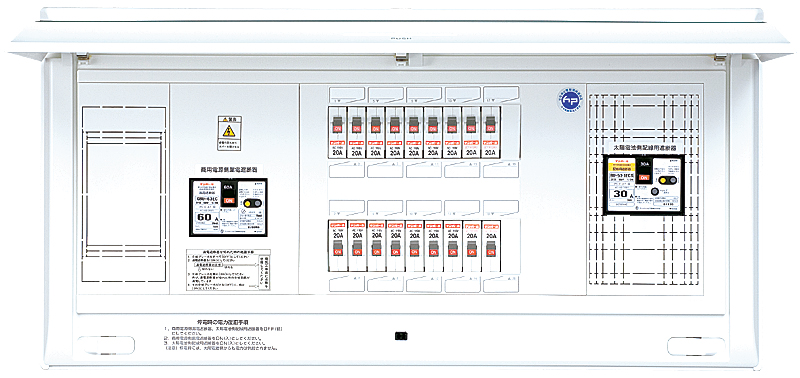Click the dashed blank knockout panel on left
The height and width of the screenshot is (378, 800).
click(x=123, y=194)
